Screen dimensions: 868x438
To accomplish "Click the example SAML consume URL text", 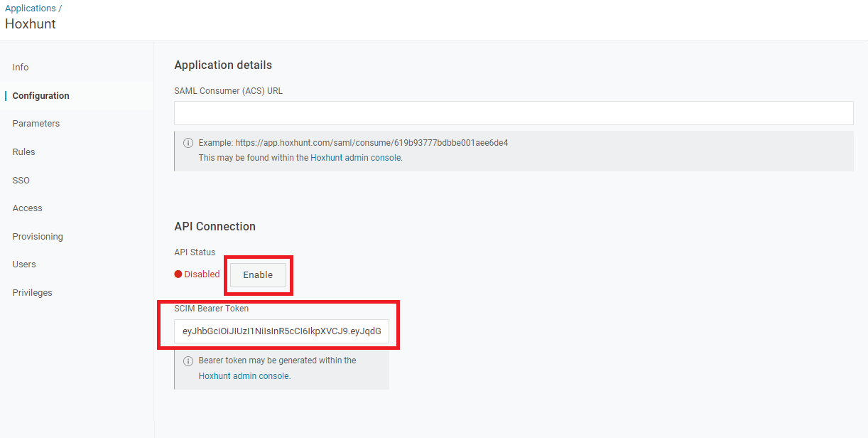I will point(371,143).
